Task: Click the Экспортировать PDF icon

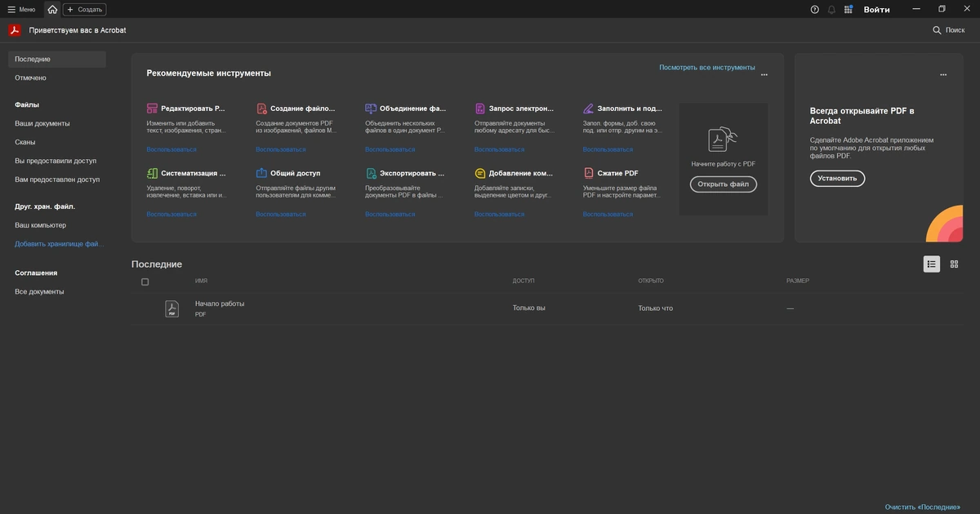Action: click(371, 173)
